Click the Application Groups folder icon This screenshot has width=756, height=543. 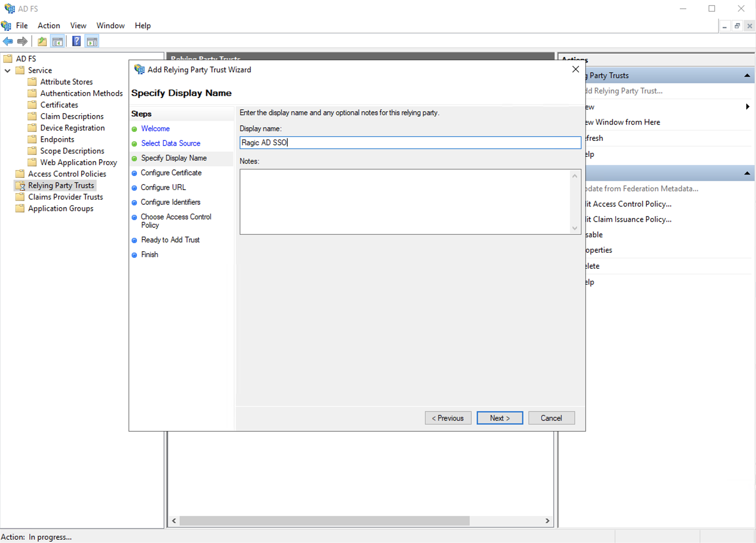click(20, 209)
